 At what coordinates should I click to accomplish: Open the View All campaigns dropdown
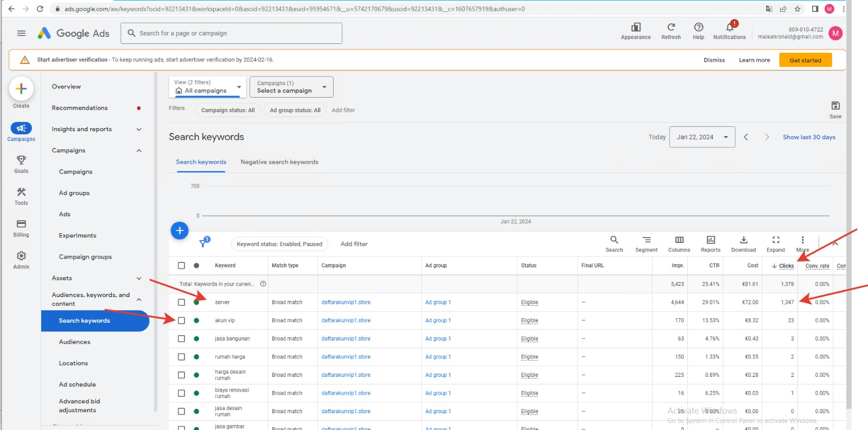click(x=208, y=87)
